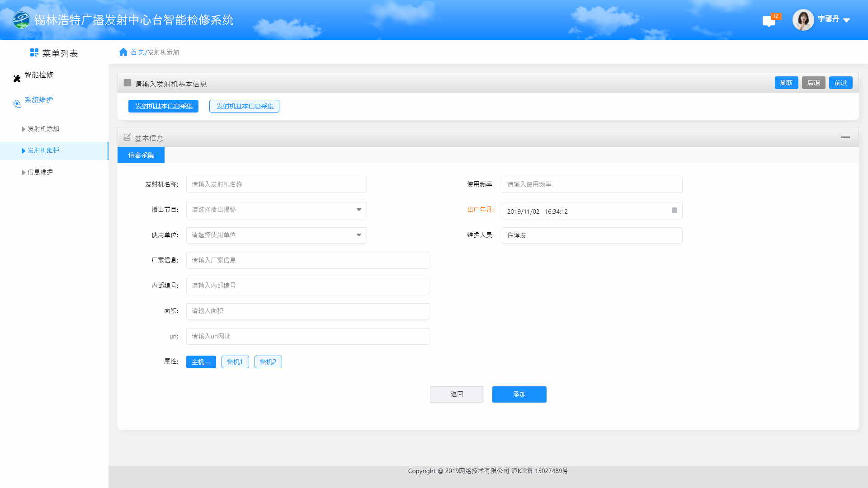Open 发射机添加 menu item

[43, 129]
